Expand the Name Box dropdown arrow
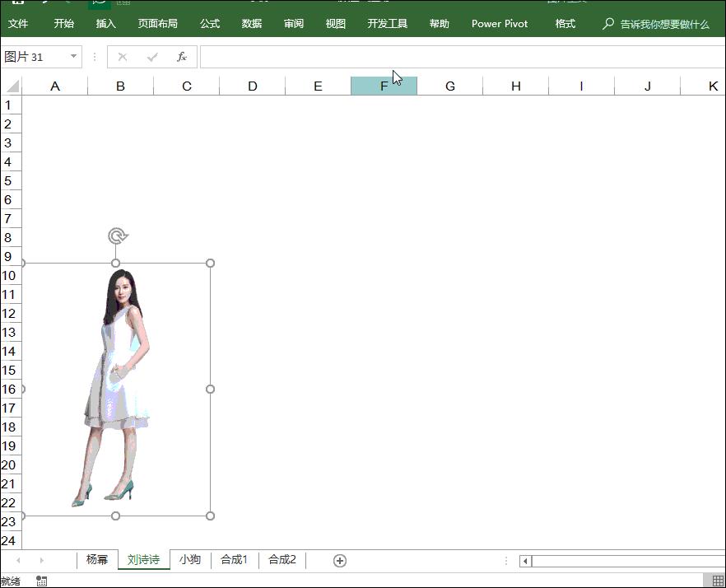The height and width of the screenshot is (588, 726). click(x=74, y=57)
